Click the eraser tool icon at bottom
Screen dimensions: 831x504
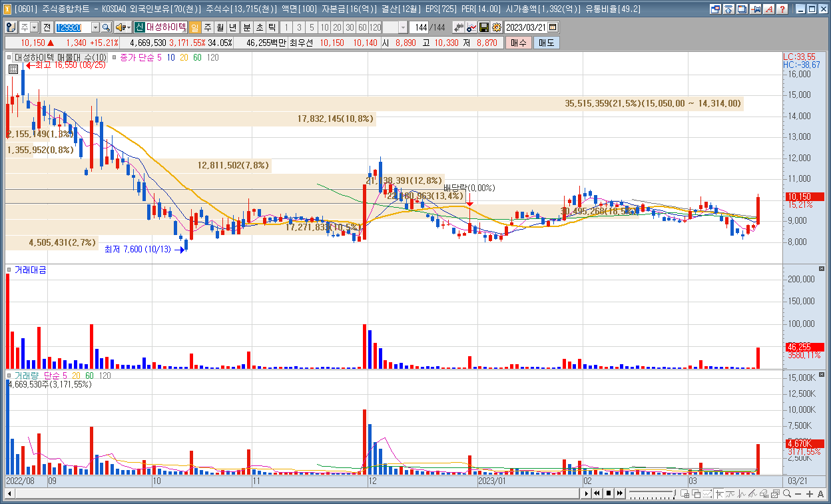point(764,493)
